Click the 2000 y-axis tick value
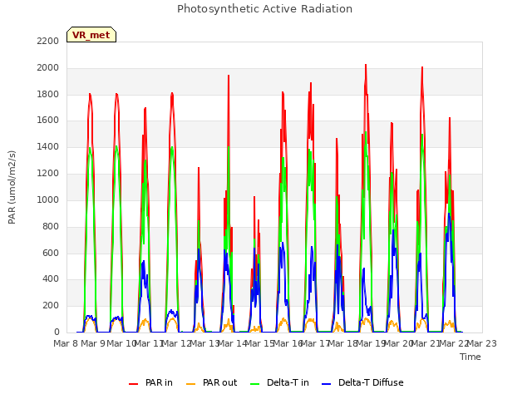Viewport: 532px width, 399px height. pyautogui.click(x=48, y=68)
